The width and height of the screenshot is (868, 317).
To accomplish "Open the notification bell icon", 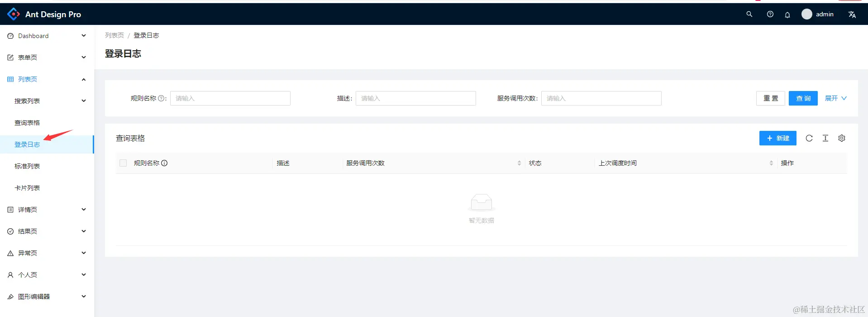I will click(787, 14).
